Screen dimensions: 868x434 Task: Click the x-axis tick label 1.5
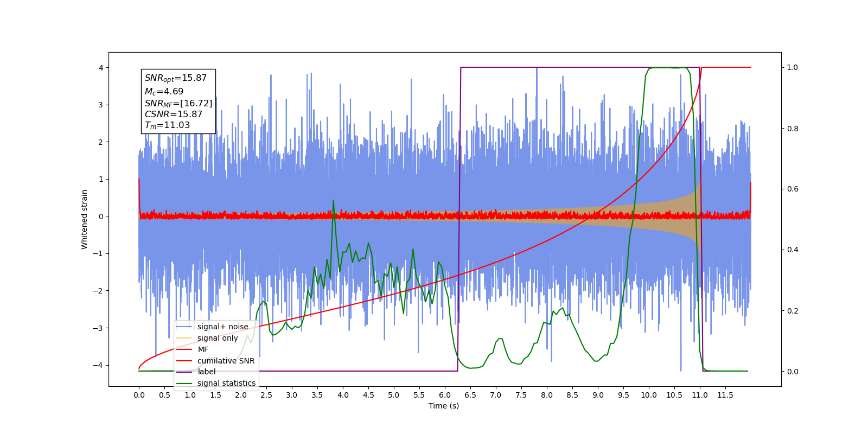pyautogui.click(x=215, y=395)
